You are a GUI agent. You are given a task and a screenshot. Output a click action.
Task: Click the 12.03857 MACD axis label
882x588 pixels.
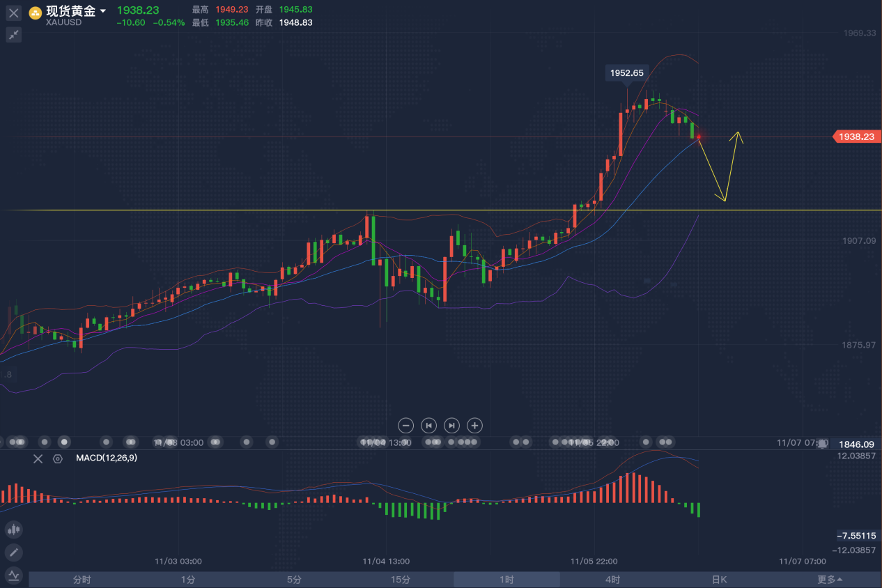pos(856,456)
